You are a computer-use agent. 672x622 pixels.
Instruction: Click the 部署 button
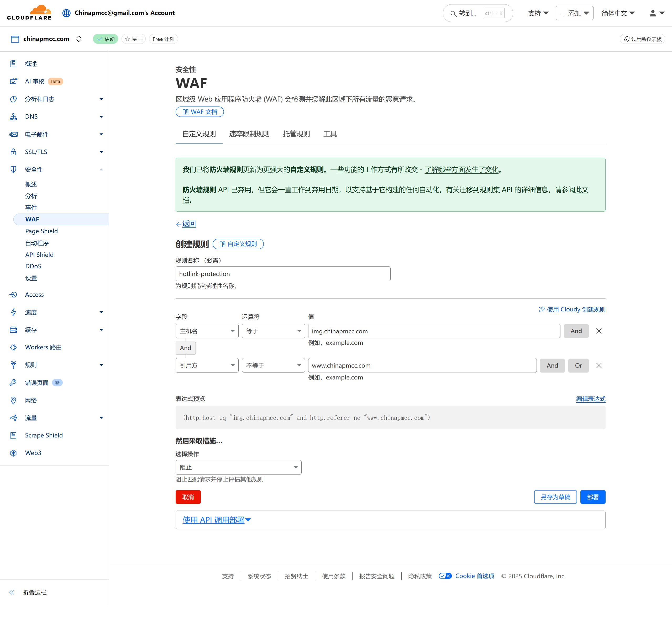point(592,497)
